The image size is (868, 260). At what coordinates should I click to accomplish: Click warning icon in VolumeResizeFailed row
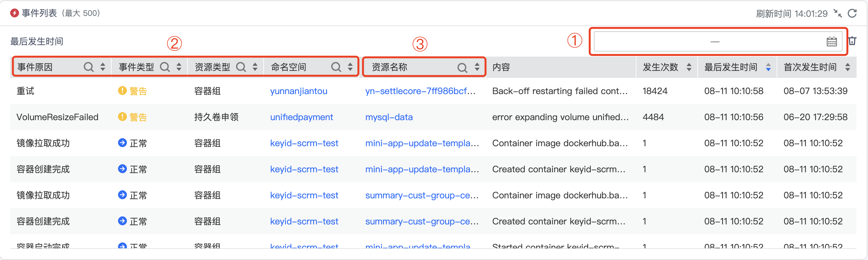point(122,117)
